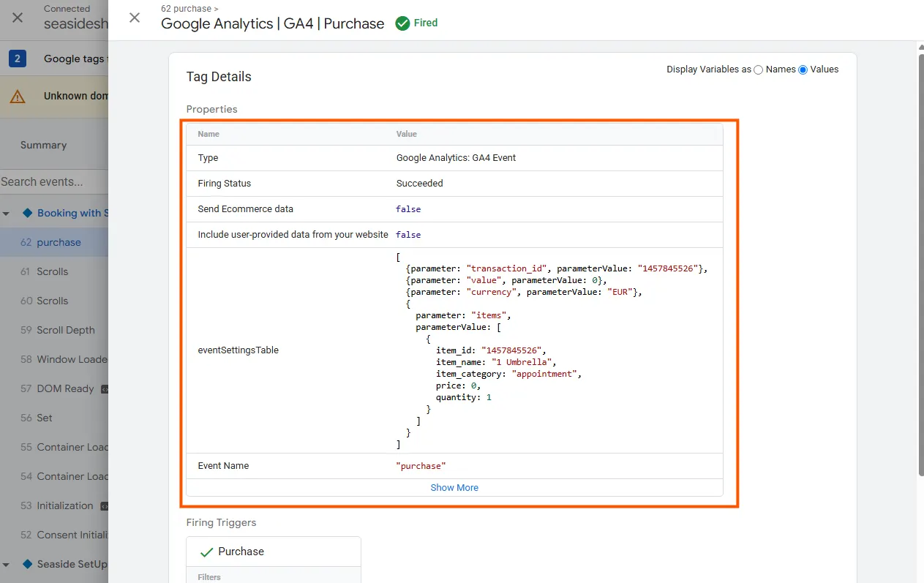Click the code icon next to DOM Ready
924x583 pixels.
(104, 388)
